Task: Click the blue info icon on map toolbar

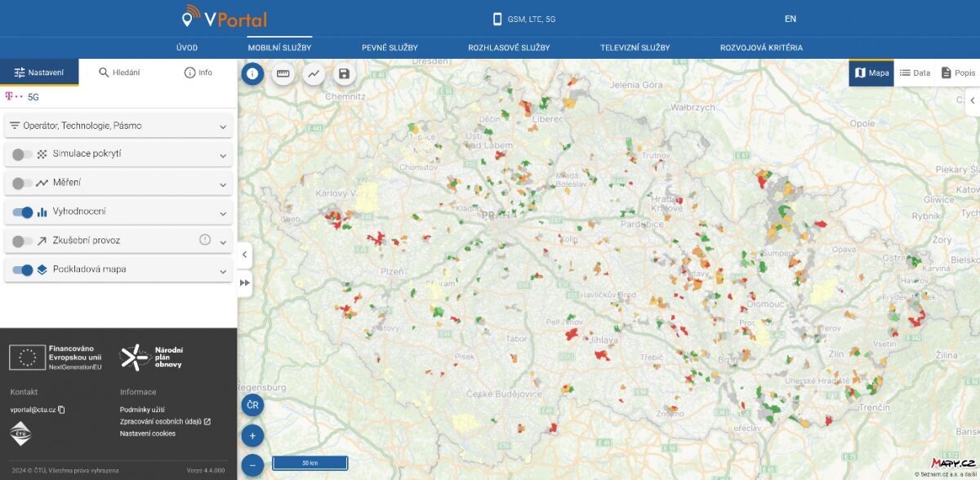Action: tap(252, 74)
